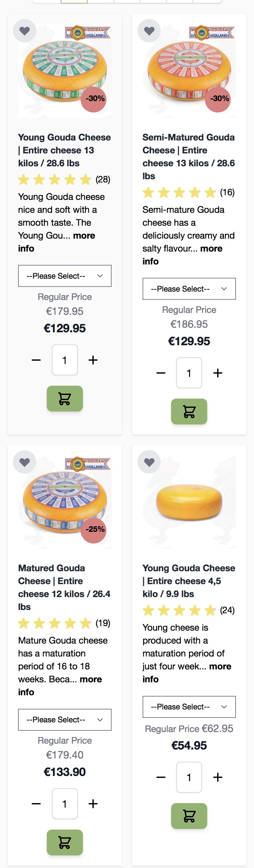Screen dimensions: 254x868
Task: Add Young Gouda 13 kilos to cart
Action: [x=64, y=398]
